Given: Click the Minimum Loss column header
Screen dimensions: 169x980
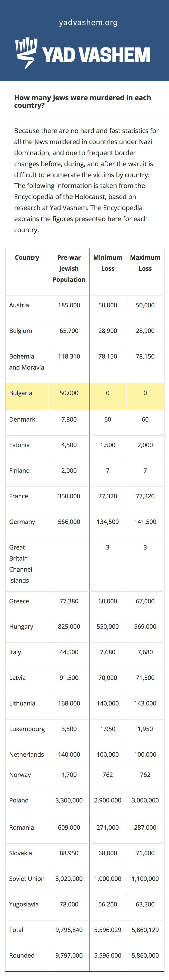Looking at the screenshot, I should click(x=108, y=263).
